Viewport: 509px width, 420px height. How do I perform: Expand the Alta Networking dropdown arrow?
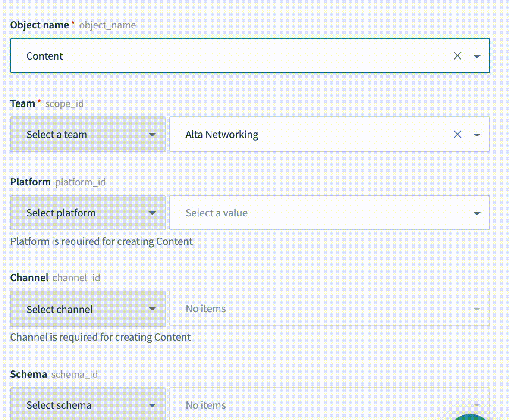[477, 135]
